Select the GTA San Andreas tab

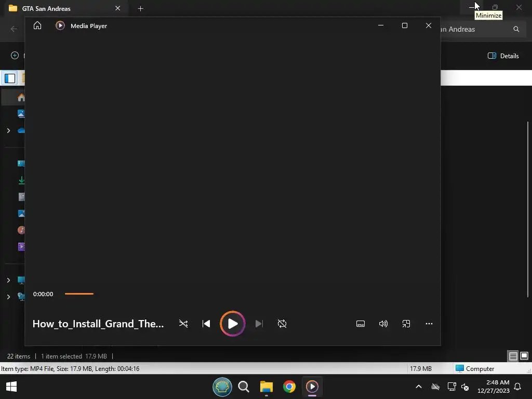pyautogui.click(x=64, y=8)
